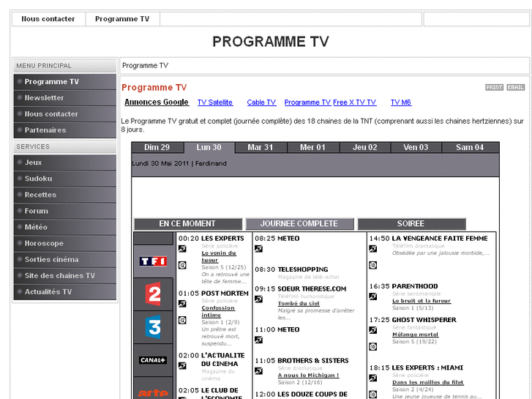Image resolution: width=532 pixels, height=399 pixels.
Task: Click the PRINT icon button
Action: (x=494, y=87)
